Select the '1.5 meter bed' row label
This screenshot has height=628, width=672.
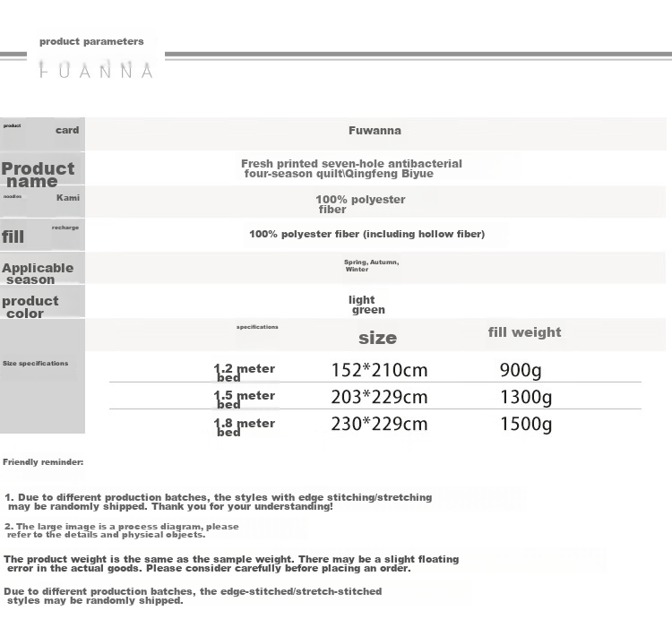pyautogui.click(x=245, y=400)
